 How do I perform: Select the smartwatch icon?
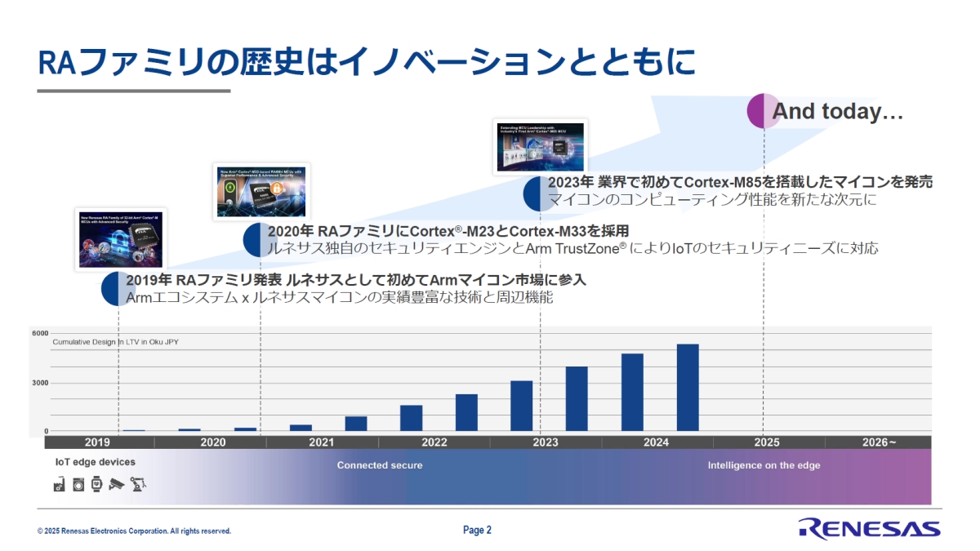(96, 484)
